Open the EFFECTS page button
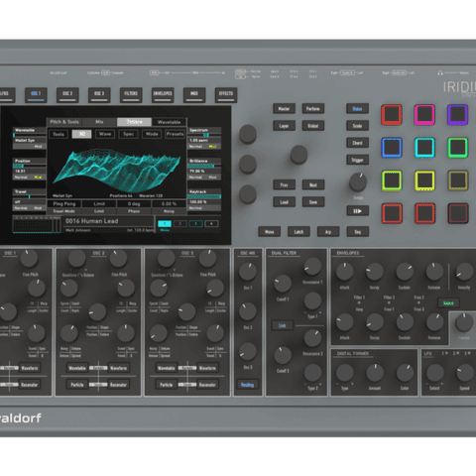Screen dimensions: 476x476 pyautogui.click(x=226, y=94)
